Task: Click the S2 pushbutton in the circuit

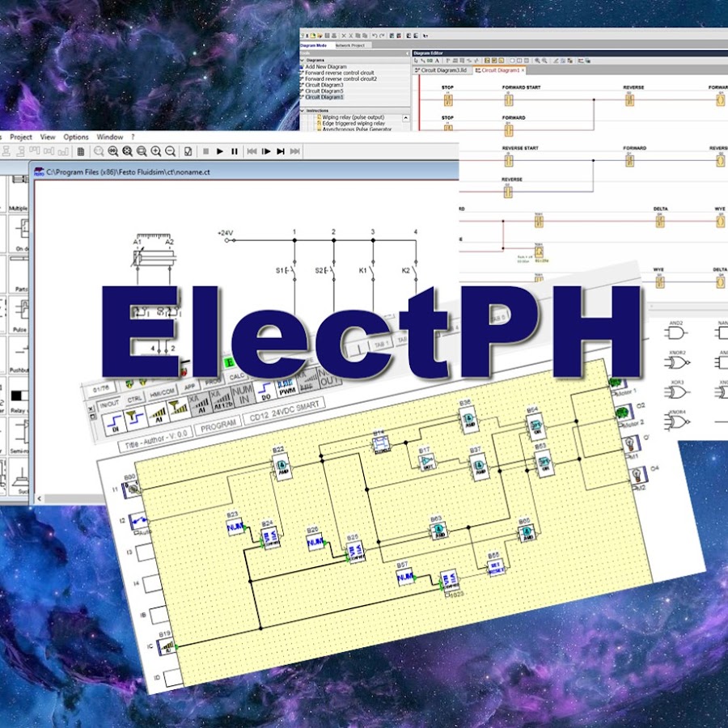Action: (325, 270)
